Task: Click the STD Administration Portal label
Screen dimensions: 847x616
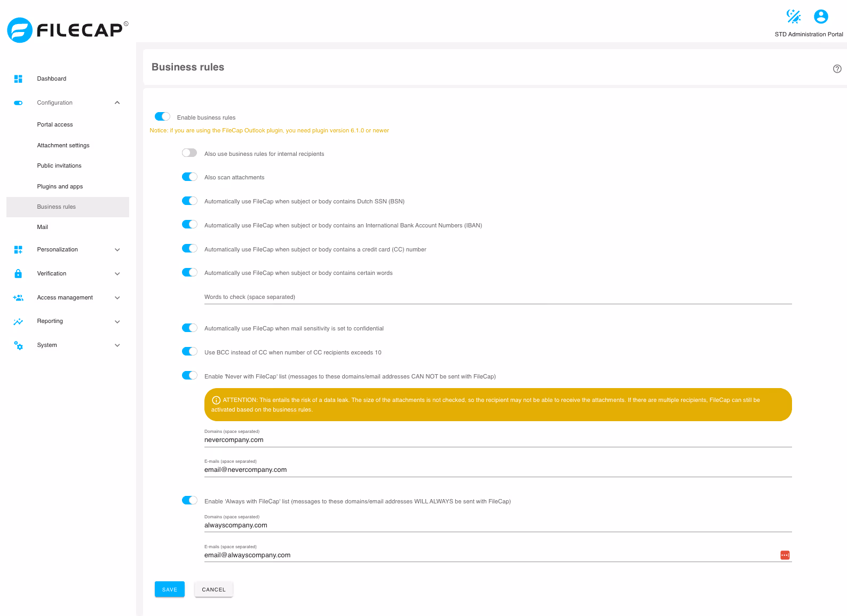Action: point(809,35)
